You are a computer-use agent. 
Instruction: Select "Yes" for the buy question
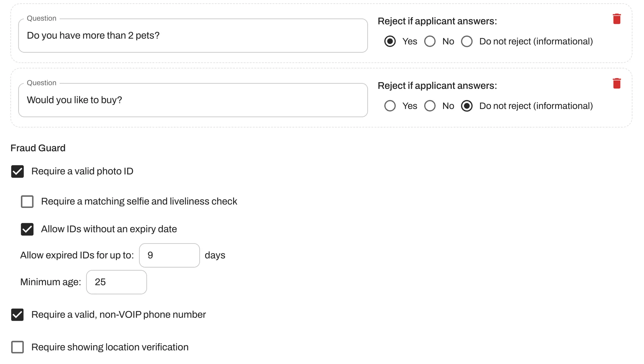(x=390, y=106)
